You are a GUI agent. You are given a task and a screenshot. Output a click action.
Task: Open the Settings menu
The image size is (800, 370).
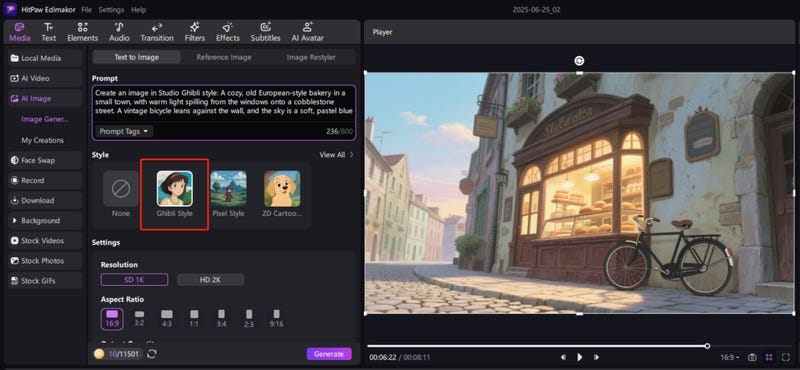tap(111, 10)
